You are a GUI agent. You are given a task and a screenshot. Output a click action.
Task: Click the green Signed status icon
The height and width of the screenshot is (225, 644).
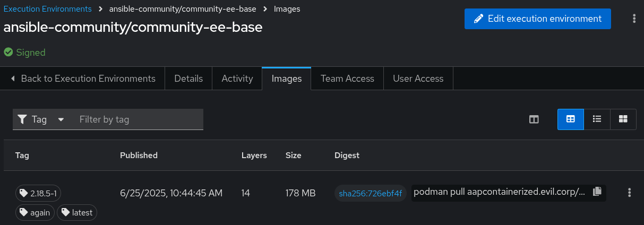coord(8,53)
